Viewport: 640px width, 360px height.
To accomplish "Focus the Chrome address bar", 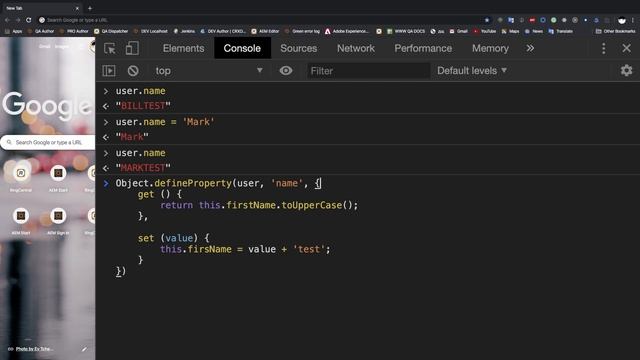I will (261, 20).
